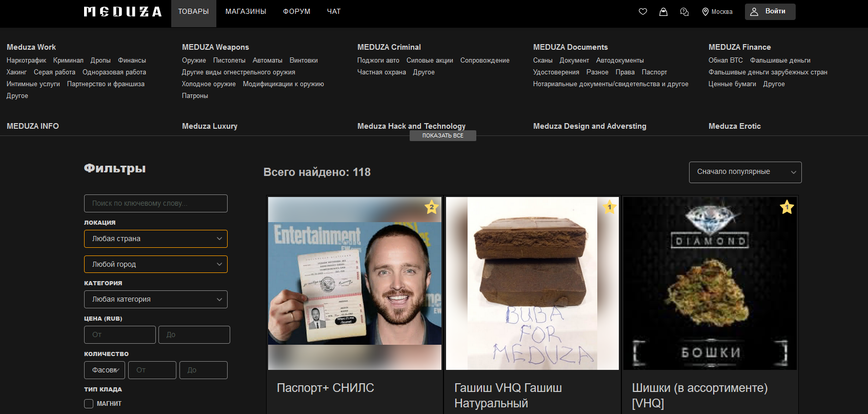Viewport: 868px width, 414px height.
Task: Focus the price До field
Action: [194, 334]
